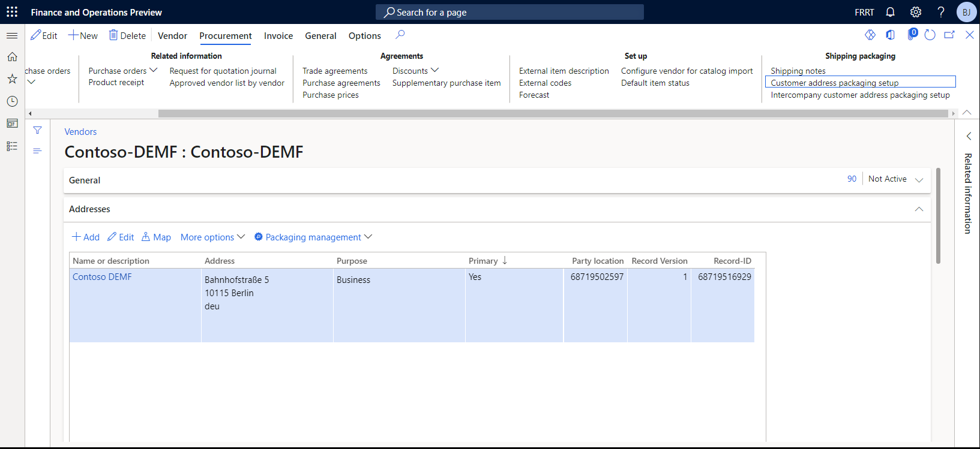Open Request for quotation journal
The image size is (980, 449).
coord(223,71)
